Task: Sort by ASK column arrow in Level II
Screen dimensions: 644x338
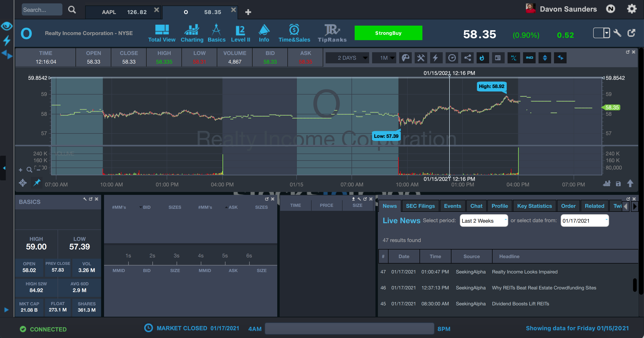Action: coord(226,207)
